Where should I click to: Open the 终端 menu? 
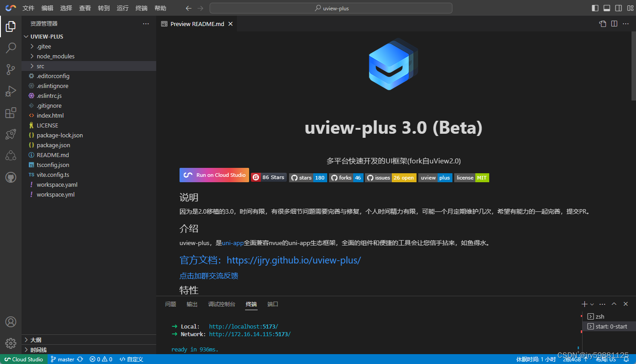141,8
